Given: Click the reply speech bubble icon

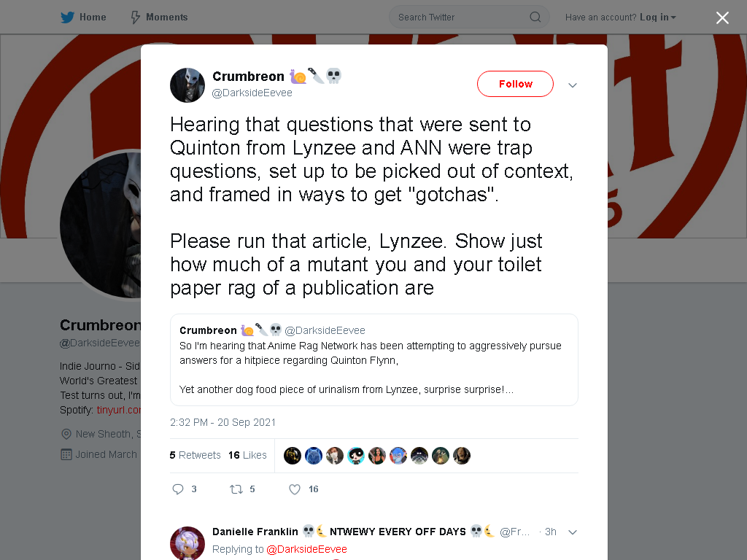Looking at the screenshot, I should click(x=178, y=489).
